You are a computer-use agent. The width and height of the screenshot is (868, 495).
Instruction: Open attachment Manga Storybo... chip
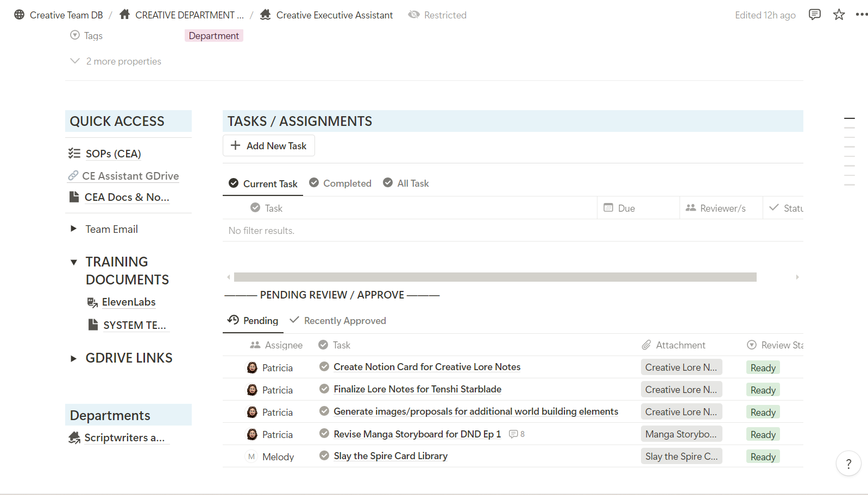[x=681, y=434]
